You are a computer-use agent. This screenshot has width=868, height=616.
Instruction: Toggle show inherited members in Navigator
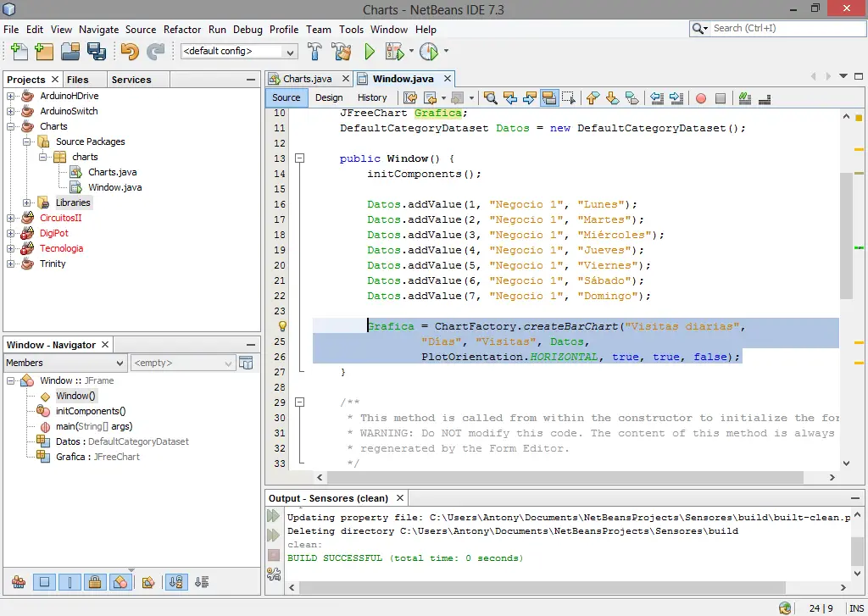coord(19,582)
